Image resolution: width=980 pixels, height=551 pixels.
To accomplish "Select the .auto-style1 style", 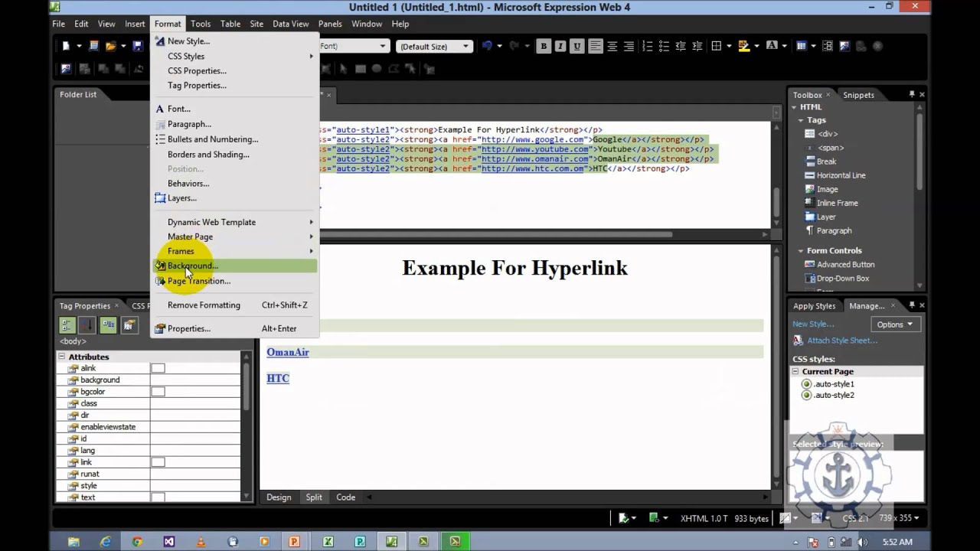I will (834, 384).
